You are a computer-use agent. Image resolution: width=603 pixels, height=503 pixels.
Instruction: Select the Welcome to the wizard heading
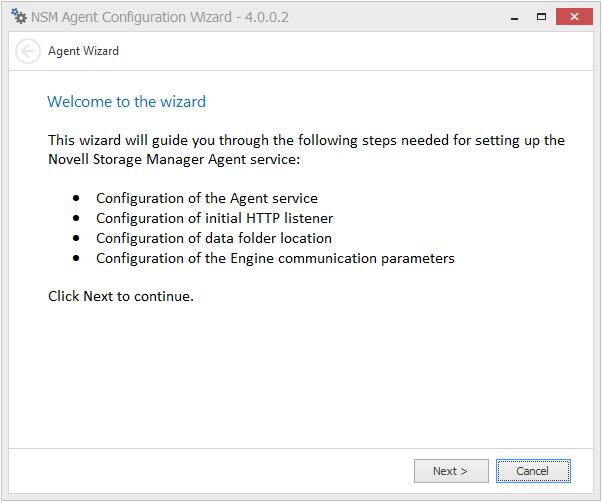point(126,102)
